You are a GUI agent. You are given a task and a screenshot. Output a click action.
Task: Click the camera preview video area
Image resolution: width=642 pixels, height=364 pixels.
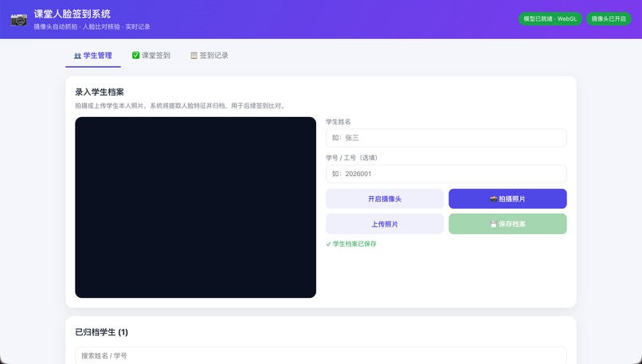(196, 208)
